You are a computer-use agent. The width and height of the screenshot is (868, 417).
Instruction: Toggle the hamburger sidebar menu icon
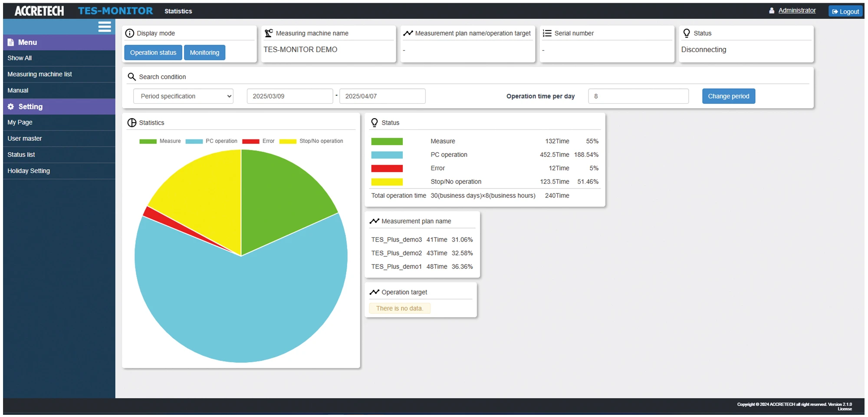coord(104,26)
